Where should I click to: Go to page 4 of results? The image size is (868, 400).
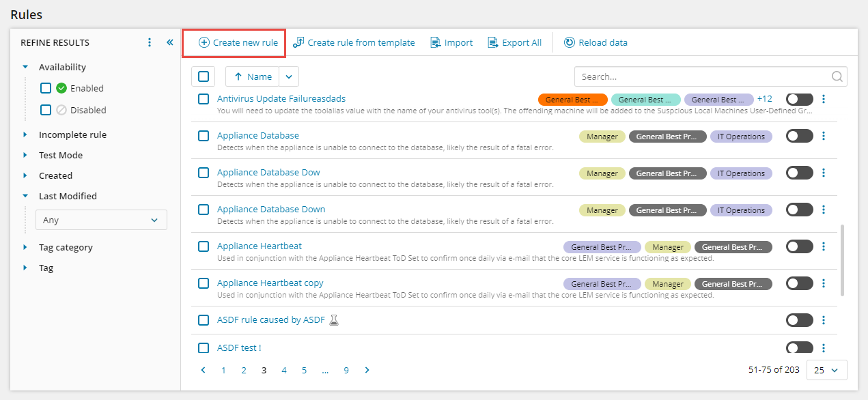tap(284, 371)
